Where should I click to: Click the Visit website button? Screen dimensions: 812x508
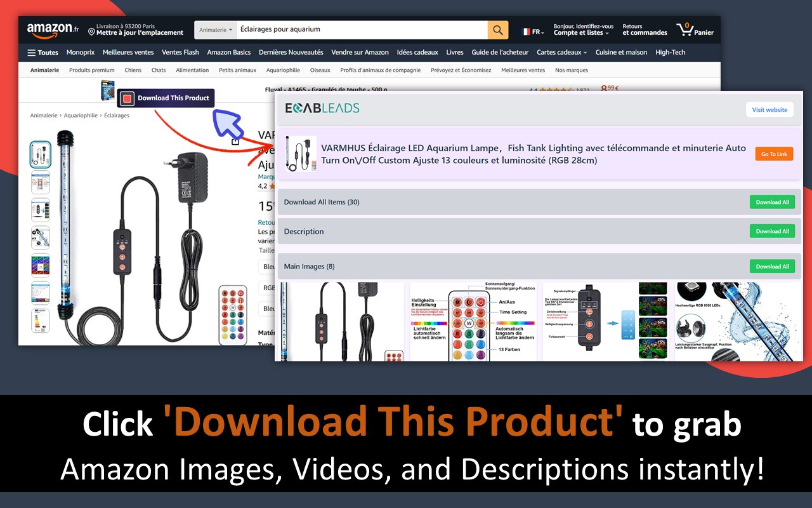(x=769, y=110)
